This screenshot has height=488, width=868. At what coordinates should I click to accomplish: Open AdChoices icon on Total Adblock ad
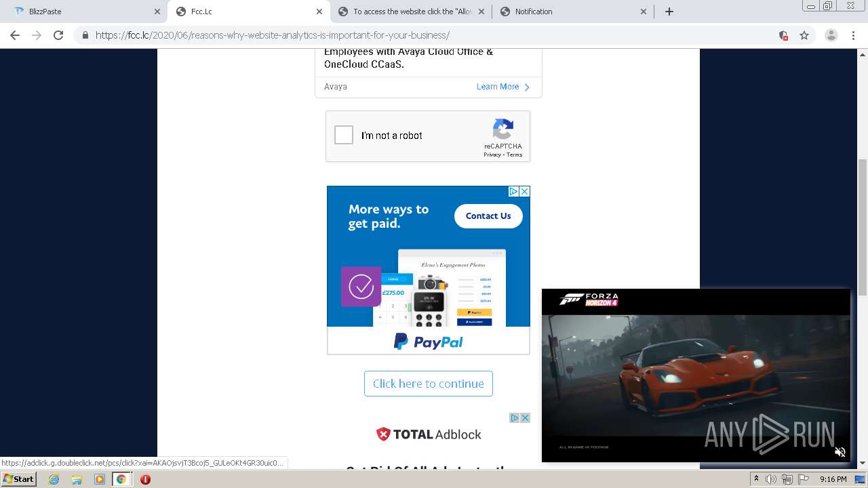click(515, 418)
